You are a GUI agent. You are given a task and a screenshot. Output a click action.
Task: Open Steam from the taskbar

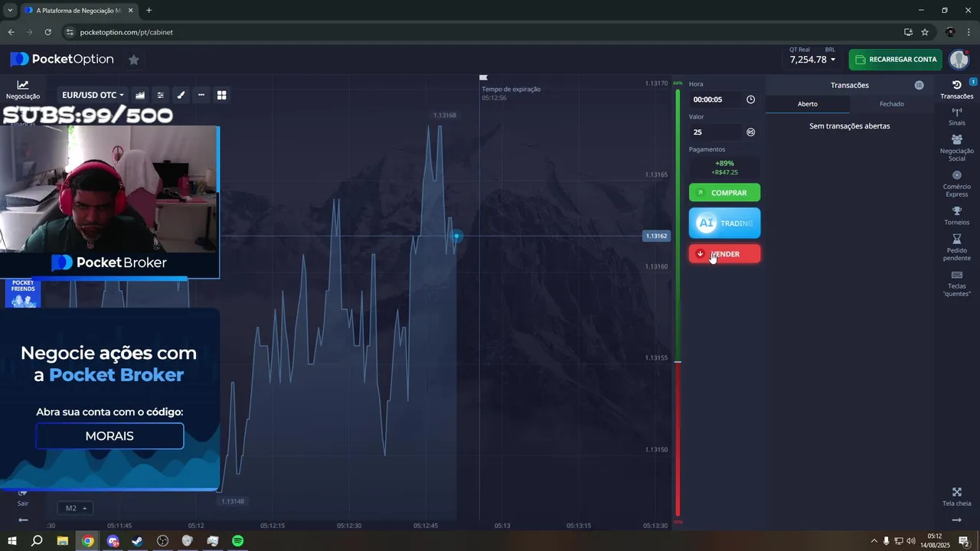pos(138,541)
